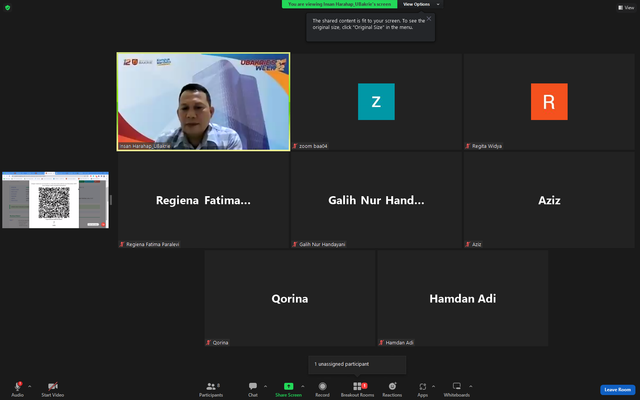Select Insan Harahap's video tile
The width and height of the screenshot is (640, 400).
click(x=203, y=102)
